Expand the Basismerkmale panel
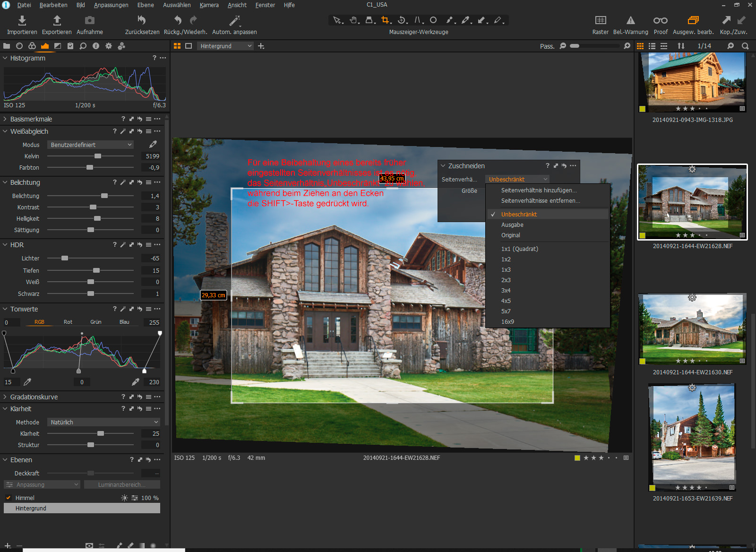Screen dimensions: 756x552 tap(5, 119)
